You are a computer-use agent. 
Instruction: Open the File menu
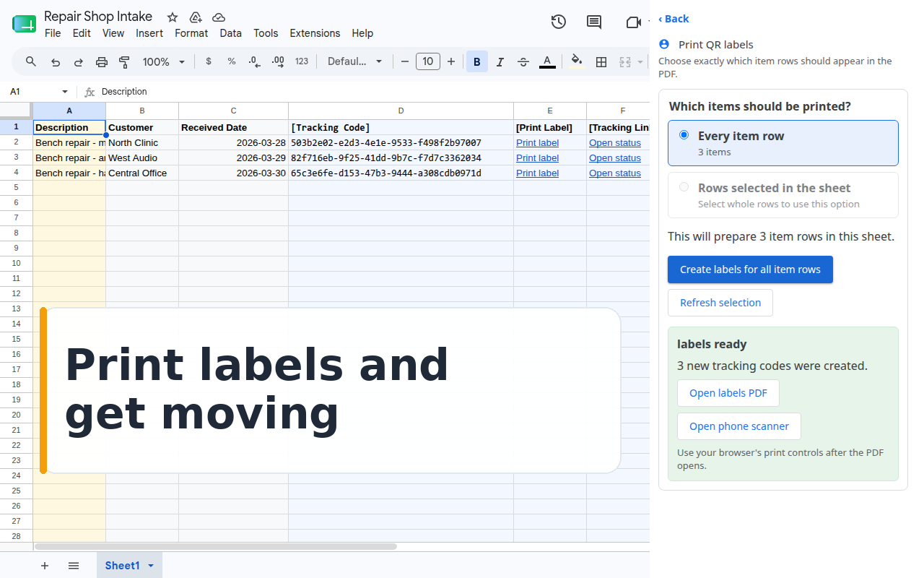(x=53, y=33)
